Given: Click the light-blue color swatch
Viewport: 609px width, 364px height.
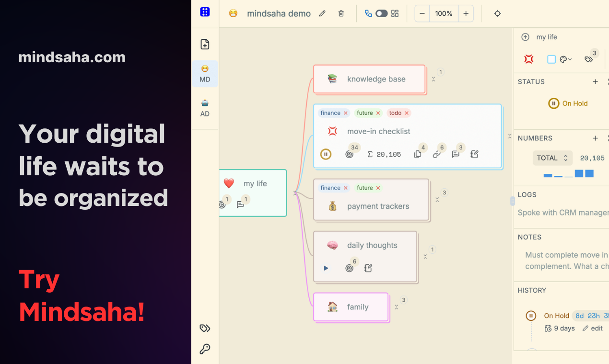Looking at the screenshot, I should pos(551,59).
